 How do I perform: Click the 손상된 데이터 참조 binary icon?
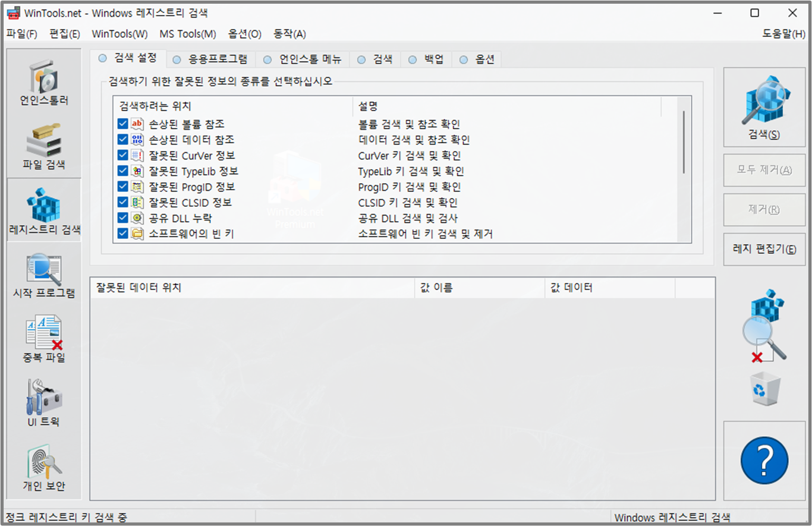click(137, 140)
